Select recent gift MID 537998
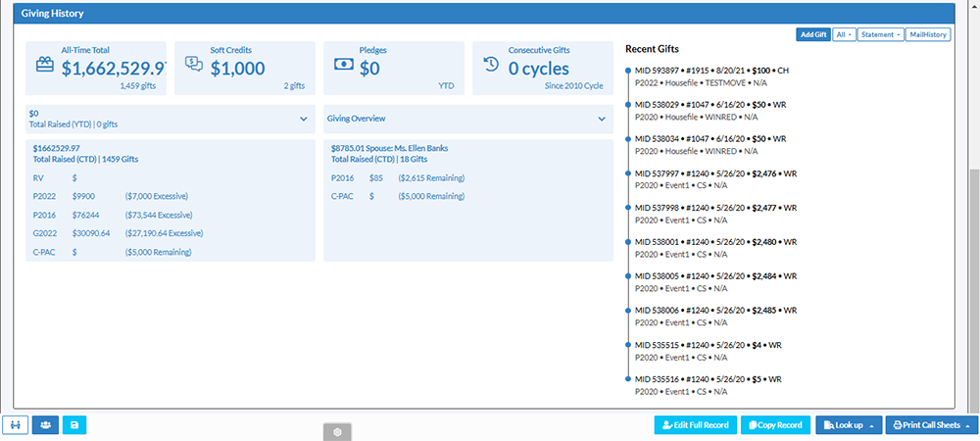Viewport: 980px width, 441px height. (715, 208)
